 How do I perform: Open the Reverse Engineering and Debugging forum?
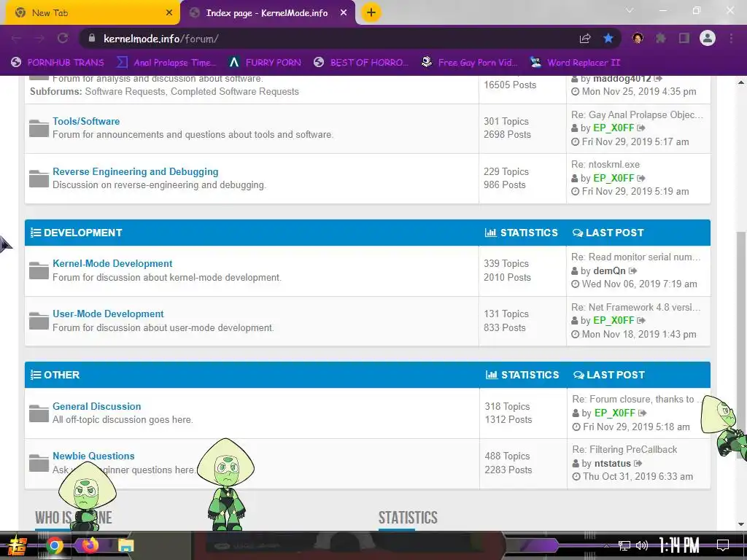coord(135,171)
